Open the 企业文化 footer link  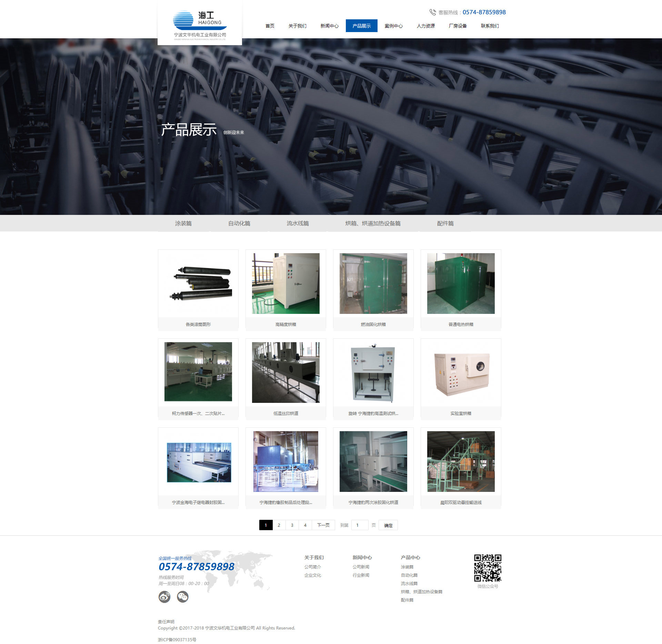313,575
